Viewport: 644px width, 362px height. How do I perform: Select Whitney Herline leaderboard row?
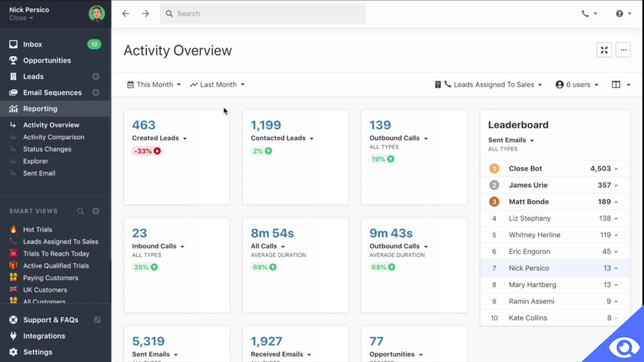555,235
